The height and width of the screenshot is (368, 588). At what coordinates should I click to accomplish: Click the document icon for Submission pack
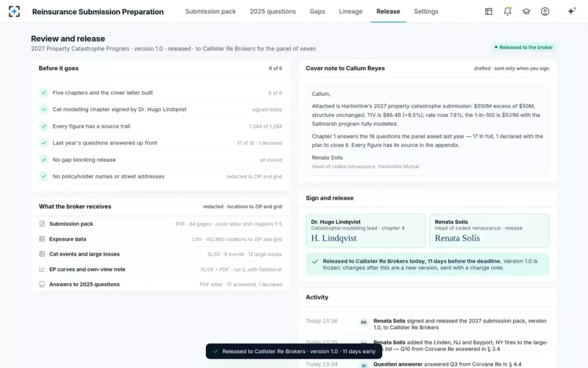point(42,224)
